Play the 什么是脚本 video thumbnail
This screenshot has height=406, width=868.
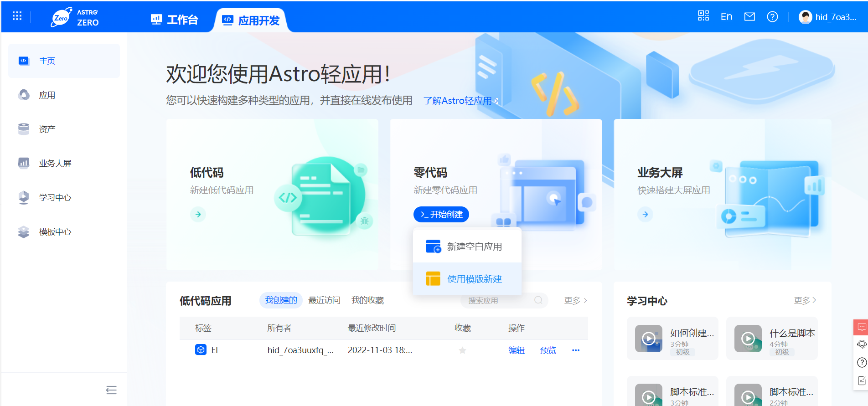click(x=748, y=339)
